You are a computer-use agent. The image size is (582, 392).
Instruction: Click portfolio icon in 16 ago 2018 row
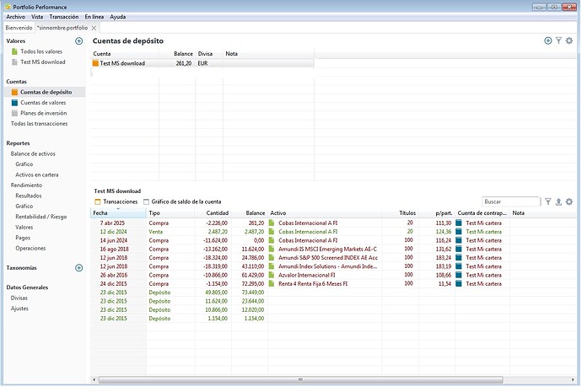coord(459,250)
